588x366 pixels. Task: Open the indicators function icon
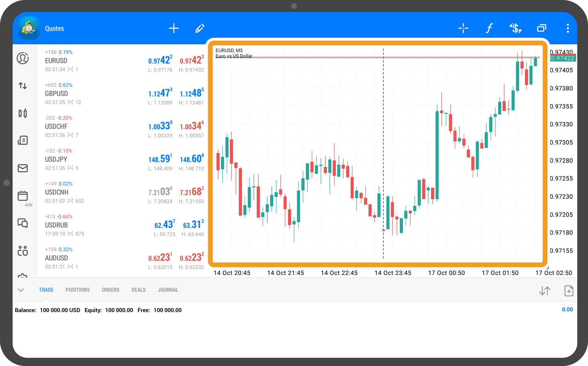[489, 28]
